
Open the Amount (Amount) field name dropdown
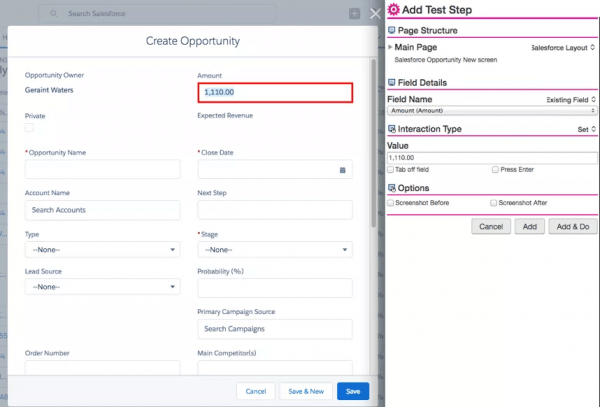[492, 111]
